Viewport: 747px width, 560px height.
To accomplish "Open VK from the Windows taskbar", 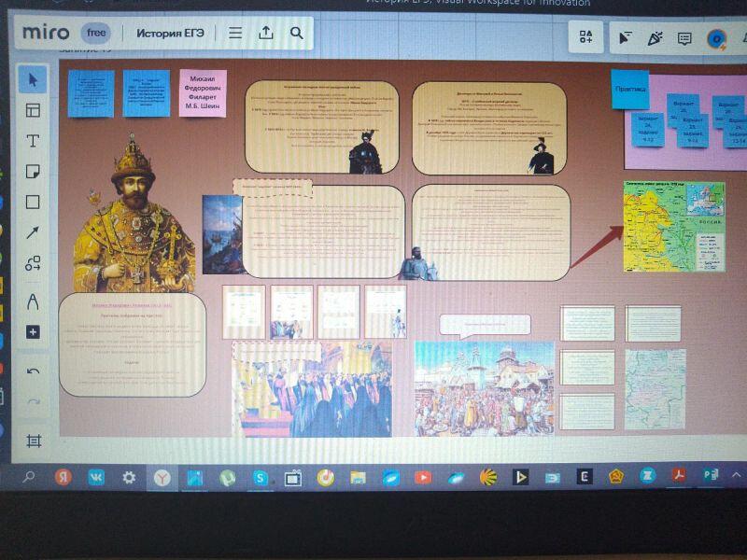I will [96, 477].
